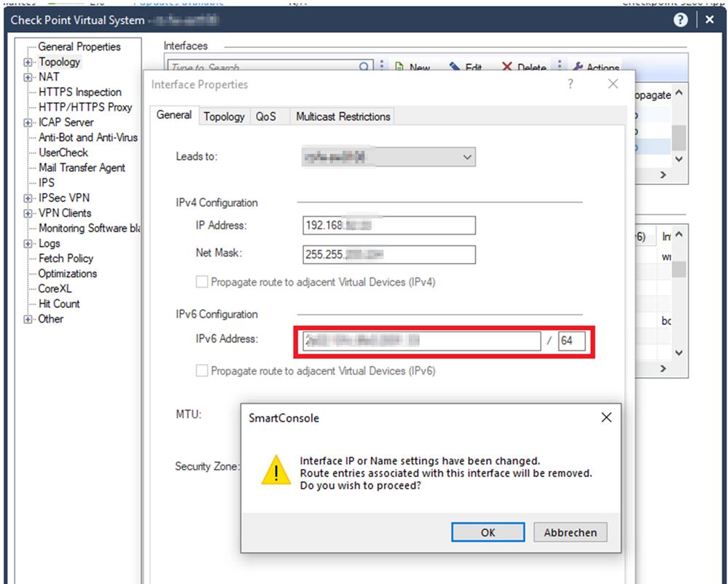Select HTTPS Inspection in the tree
Image resolution: width=728 pixels, height=584 pixels.
pos(80,92)
